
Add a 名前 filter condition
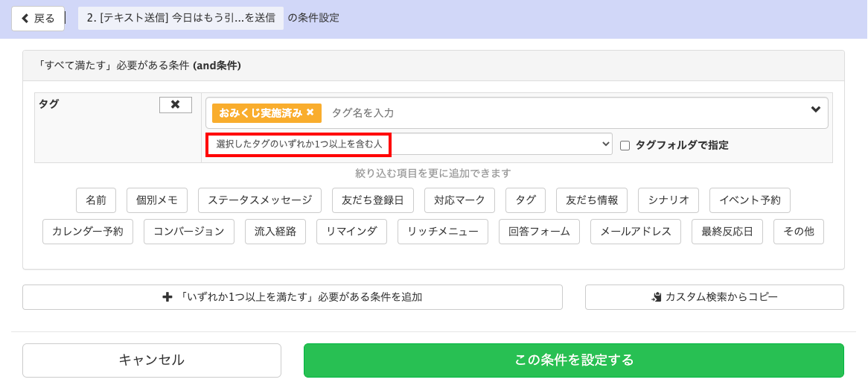(96, 200)
